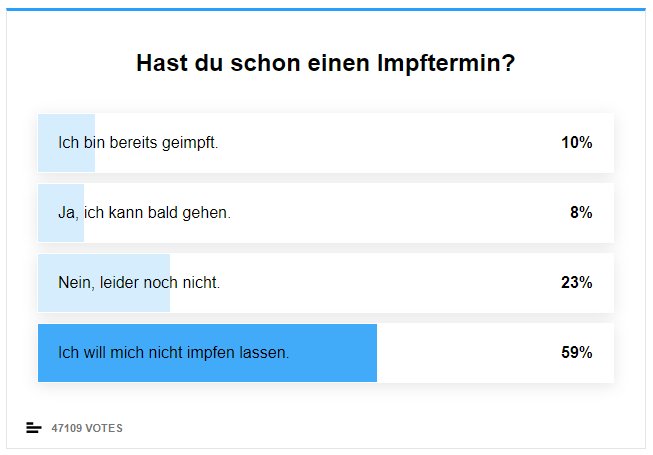Screen dimensions: 653x455
Task: Choose the "Ja, ich kann bald gehen." answer
Action: [x=326, y=213]
